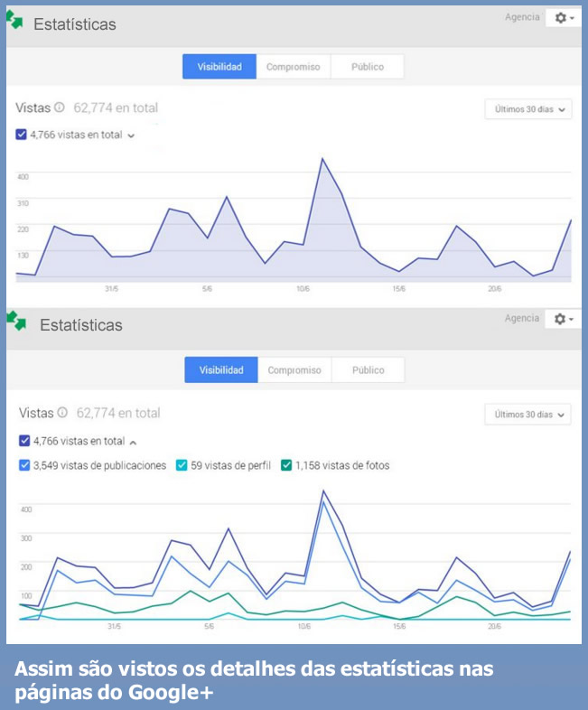Click upper '62,774 en total' text

(x=116, y=107)
